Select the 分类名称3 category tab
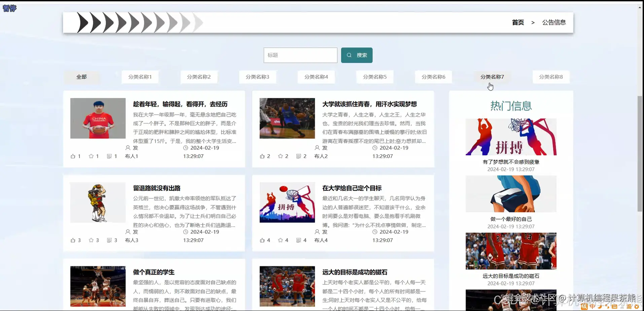Viewport: 644px width, 311px height. click(257, 77)
